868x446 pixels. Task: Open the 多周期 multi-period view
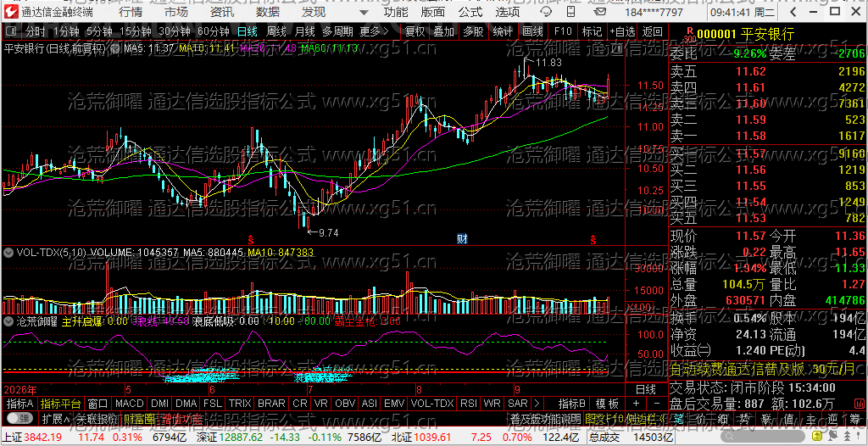[x=337, y=31]
